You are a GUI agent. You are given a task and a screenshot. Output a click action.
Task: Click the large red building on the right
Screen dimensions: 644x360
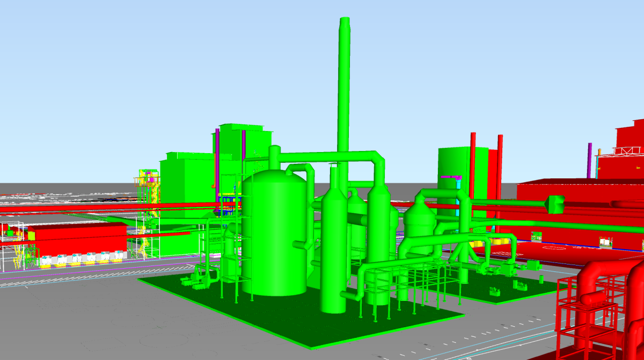[x=580, y=215]
